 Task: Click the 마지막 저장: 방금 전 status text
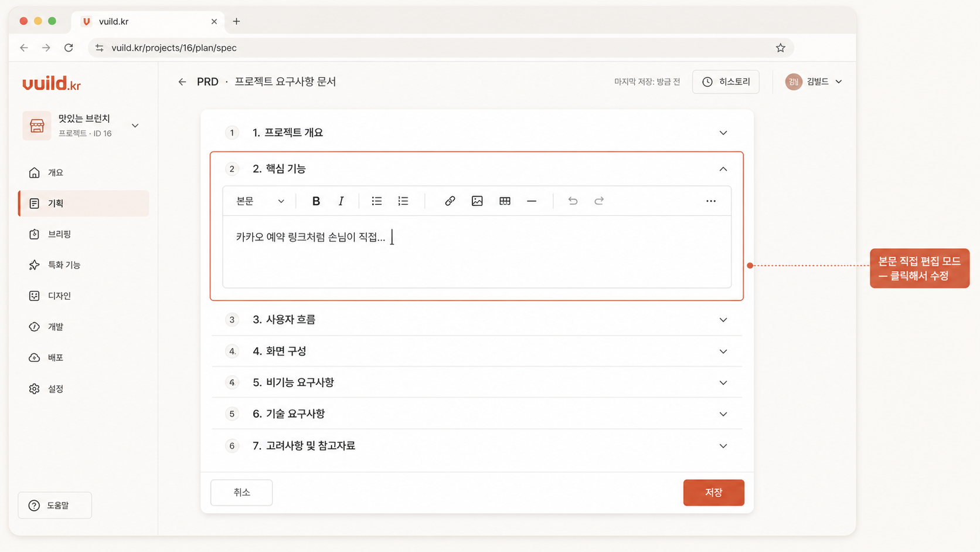coord(647,82)
